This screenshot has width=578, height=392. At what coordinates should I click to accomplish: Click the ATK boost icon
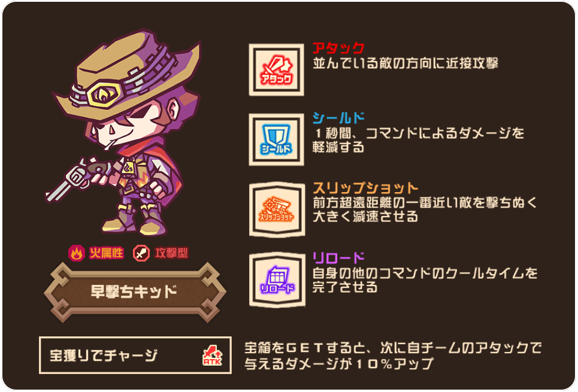click(x=212, y=355)
